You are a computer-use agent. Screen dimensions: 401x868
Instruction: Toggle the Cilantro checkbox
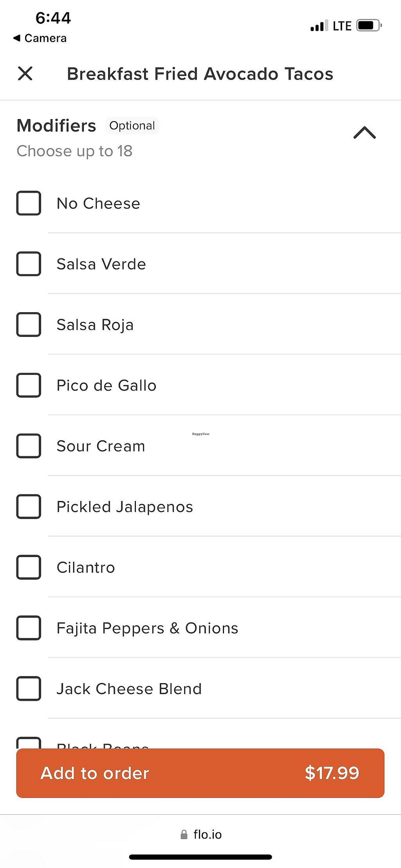click(29, 568)
